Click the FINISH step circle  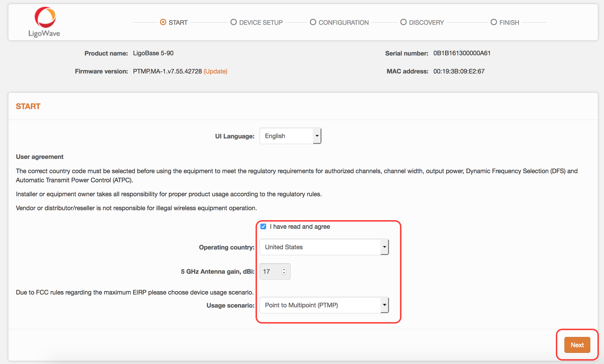[493, 22]
